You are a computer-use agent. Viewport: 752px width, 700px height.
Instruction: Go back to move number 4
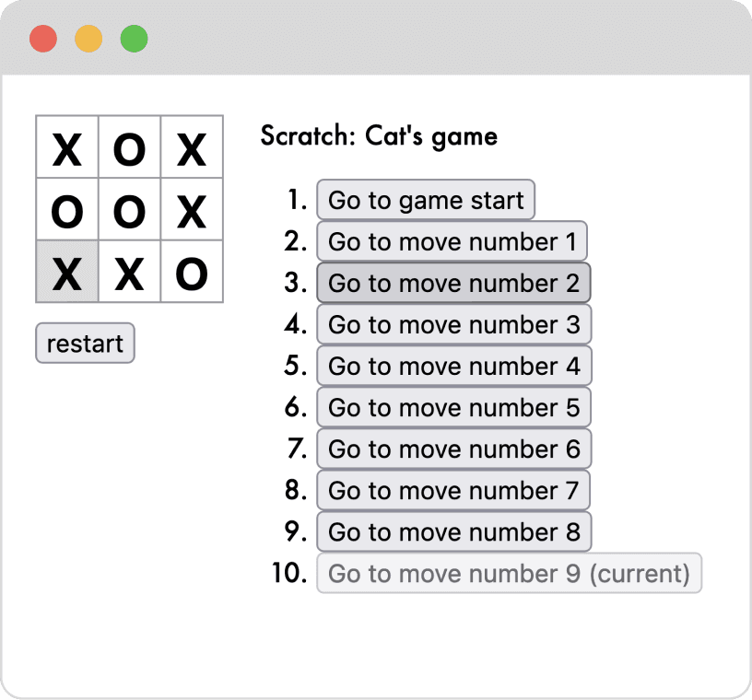pyautogui.click(x=453, y=367)
